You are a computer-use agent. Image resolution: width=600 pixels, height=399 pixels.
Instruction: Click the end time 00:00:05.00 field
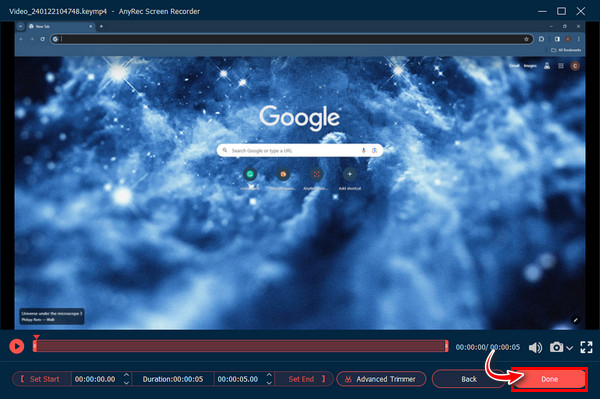(238, 379)
